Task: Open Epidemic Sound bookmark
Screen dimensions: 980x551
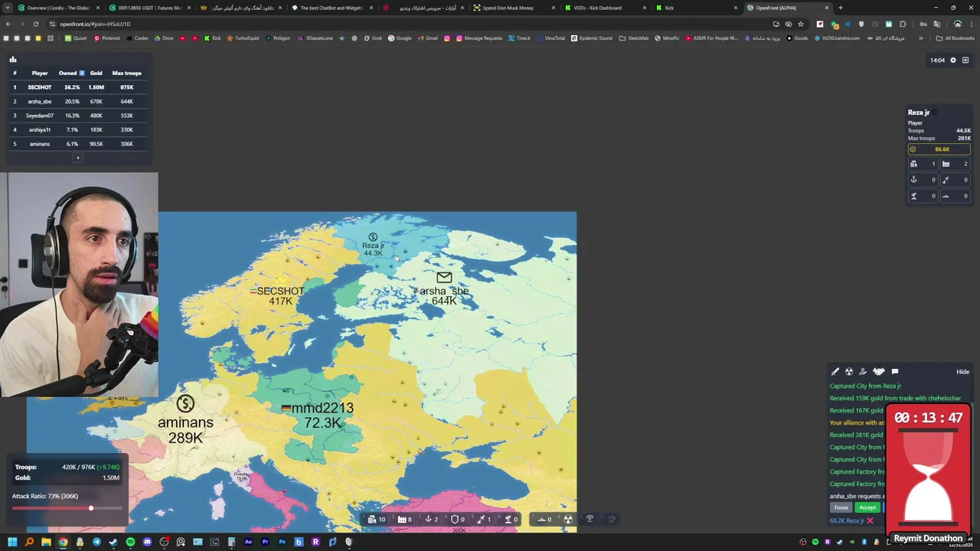Action: 592,37
